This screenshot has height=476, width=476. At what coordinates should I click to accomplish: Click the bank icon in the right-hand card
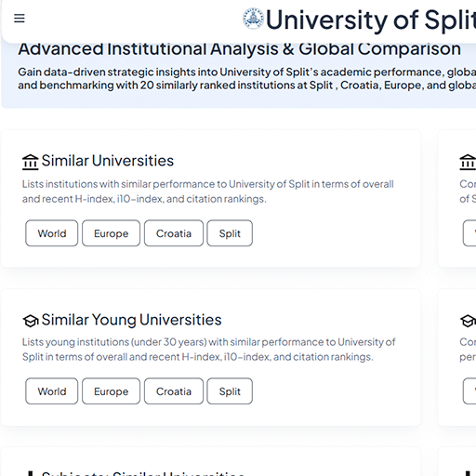coord(468,162)
